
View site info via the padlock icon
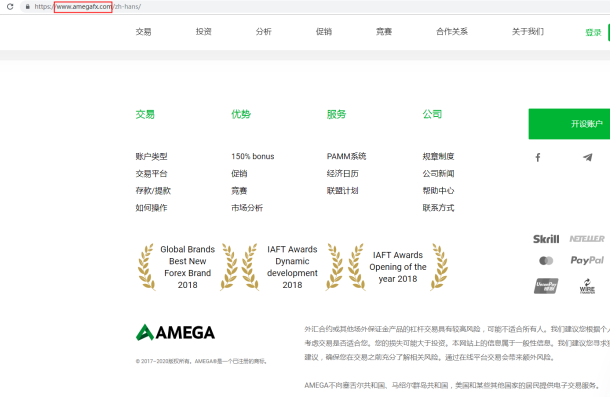(28, 7)
